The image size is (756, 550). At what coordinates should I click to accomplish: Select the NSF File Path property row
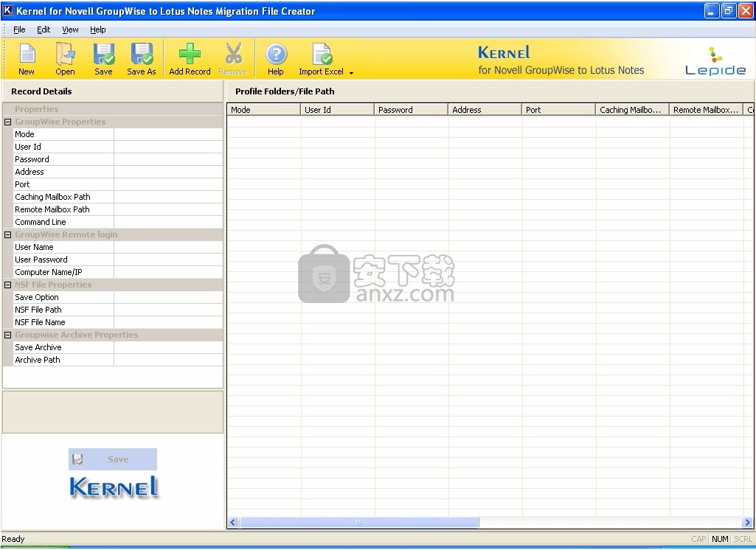pos(118,310)
